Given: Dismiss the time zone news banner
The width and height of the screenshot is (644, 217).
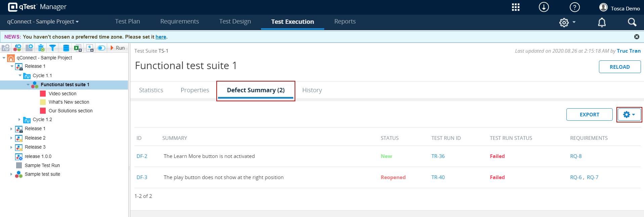Looking at the screenshot, I should click(x=637, y=37).
